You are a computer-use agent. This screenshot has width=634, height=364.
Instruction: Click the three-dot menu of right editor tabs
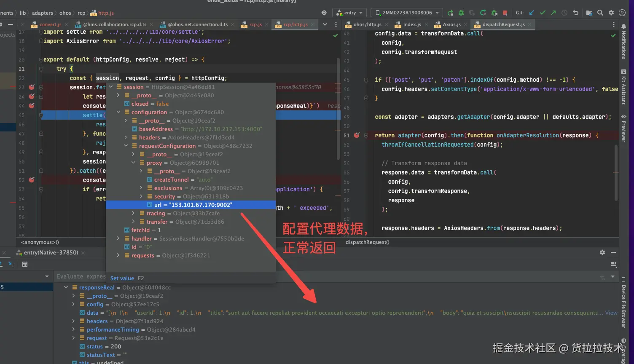[x=613, y=24]
